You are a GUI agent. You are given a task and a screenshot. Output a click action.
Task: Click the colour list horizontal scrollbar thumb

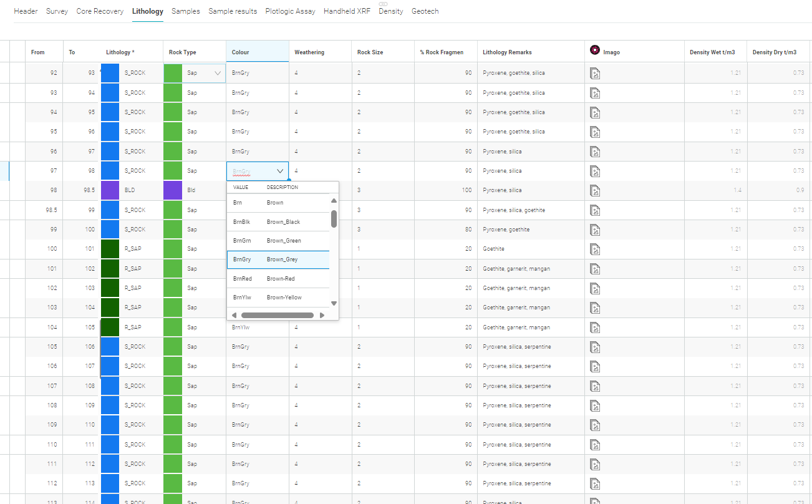click(277, 315)
